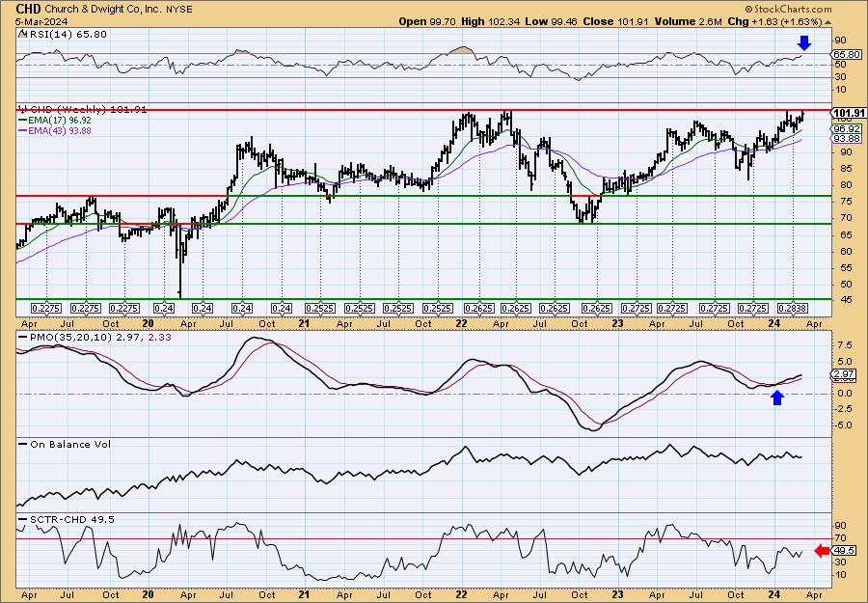This screenshot has width=868, height=603.
Task: Select the Church & Dwight Co, Inc. company name
Action: click(x=103, y=10)
